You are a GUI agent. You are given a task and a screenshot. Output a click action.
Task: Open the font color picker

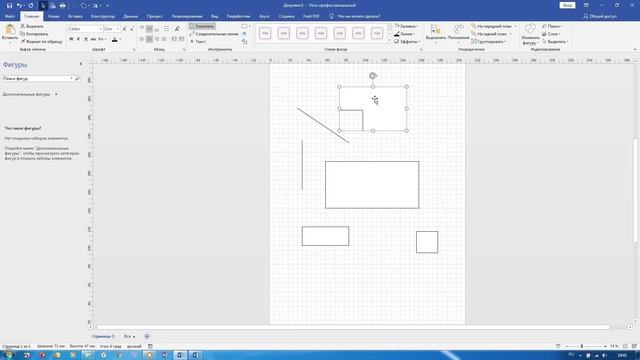coord(120,39)
